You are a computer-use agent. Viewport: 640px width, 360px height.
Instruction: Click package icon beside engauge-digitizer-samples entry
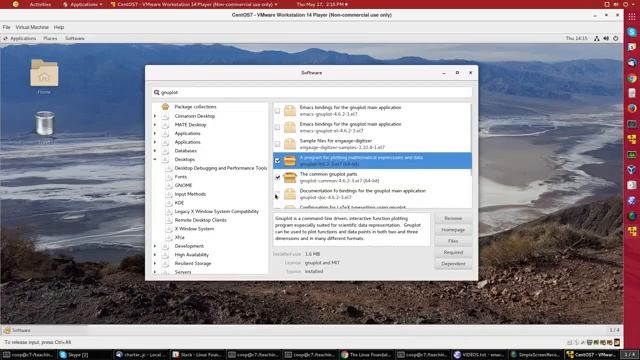coord(290,144)
